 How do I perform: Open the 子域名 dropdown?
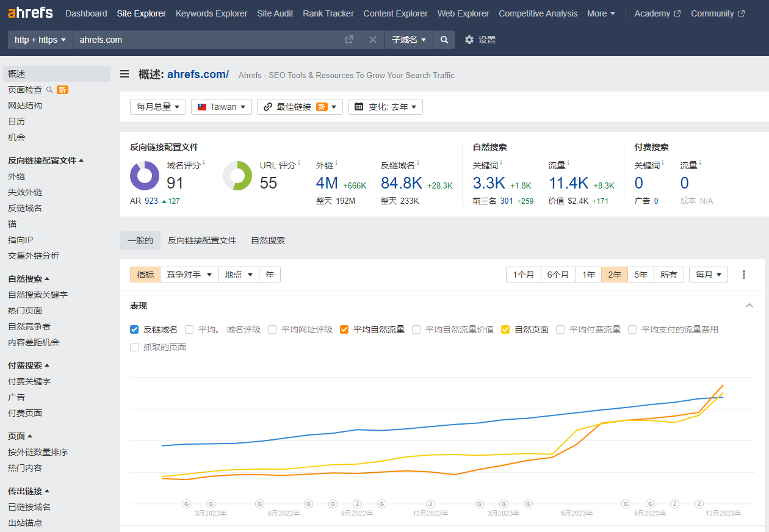[x=406, y=39]
